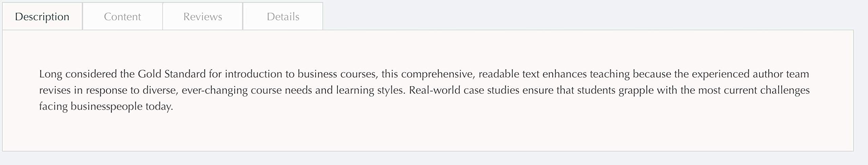Click the word "revises" on the second line
The width and height of the screenshot is (868, 165).
(x=55, y=90)
